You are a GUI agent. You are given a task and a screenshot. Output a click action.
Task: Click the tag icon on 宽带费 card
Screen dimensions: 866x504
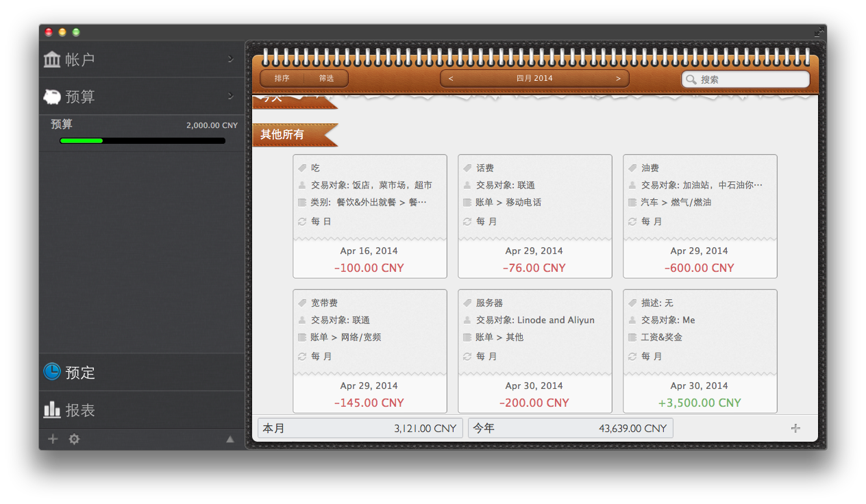pyautogui.click(x=302, y=303)
